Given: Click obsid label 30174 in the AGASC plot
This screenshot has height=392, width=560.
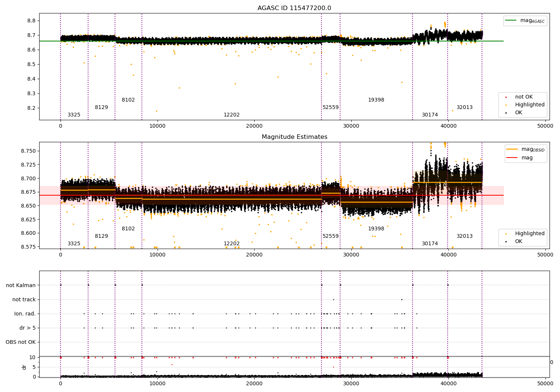Looking at the screenshot, I should pos(430,115).
